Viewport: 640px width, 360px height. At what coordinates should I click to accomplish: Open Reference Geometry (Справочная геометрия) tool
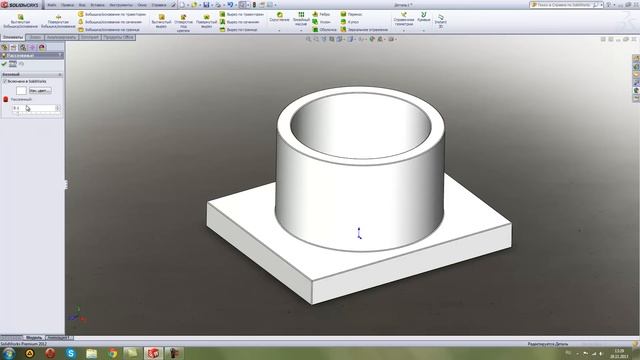[404, 19]
